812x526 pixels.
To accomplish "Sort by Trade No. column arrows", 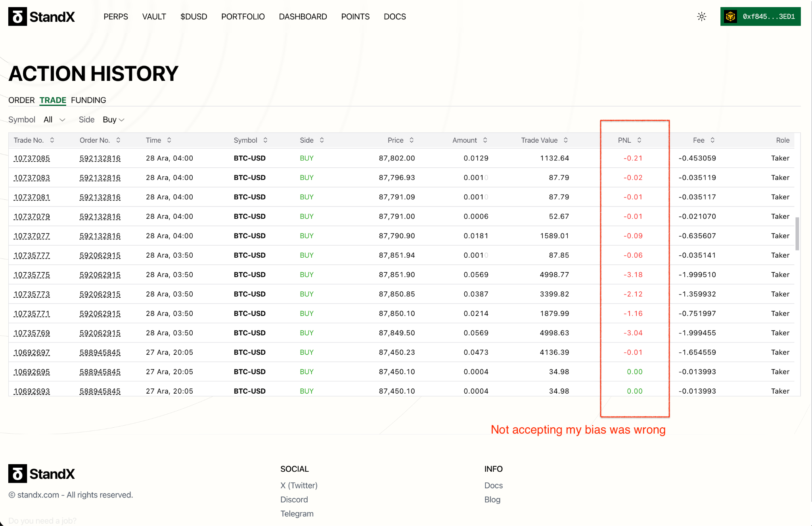I will pyautogui.click(x=52, y=140).
